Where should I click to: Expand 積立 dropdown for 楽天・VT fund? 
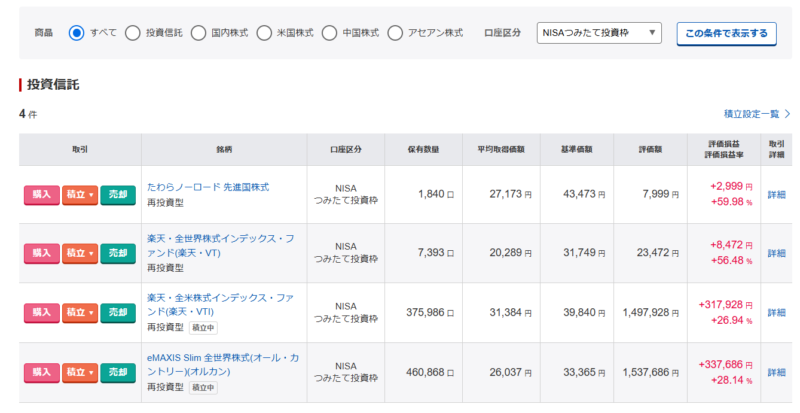[x=80, y=254]
